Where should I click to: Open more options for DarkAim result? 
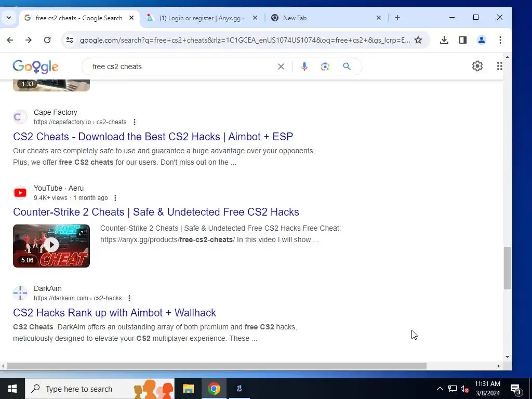tap(129, 298)
